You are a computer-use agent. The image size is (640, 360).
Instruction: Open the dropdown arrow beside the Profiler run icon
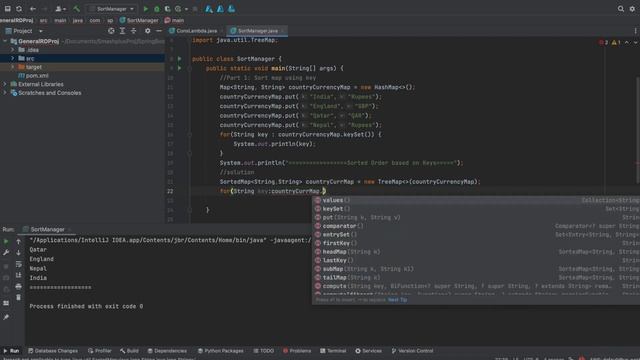[x=186, y=9]
